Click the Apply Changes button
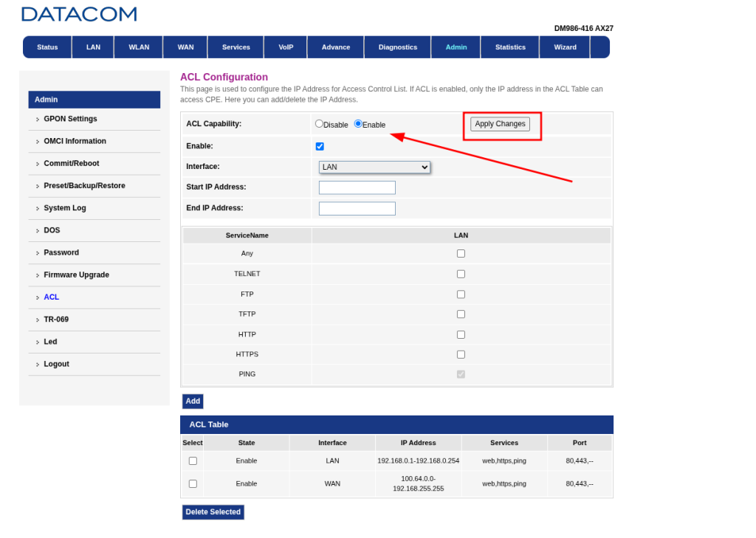This screenshot has width=756, height=538. point(500,124)
